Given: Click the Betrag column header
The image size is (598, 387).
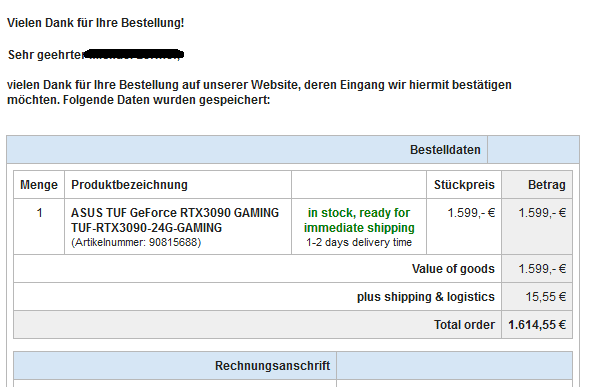Looking at the screenshot, I should pos(547,185).
